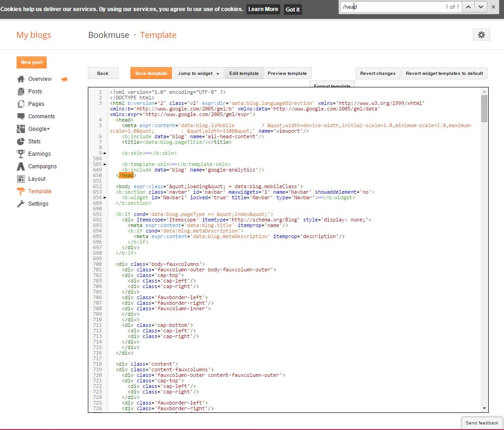Go to previous find match arrow

point(468,7)
